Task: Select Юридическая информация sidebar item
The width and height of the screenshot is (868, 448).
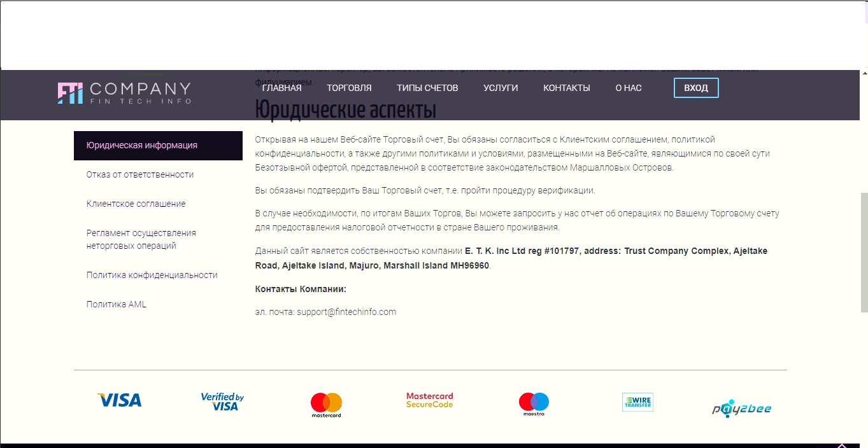Action: coord(158,145)
